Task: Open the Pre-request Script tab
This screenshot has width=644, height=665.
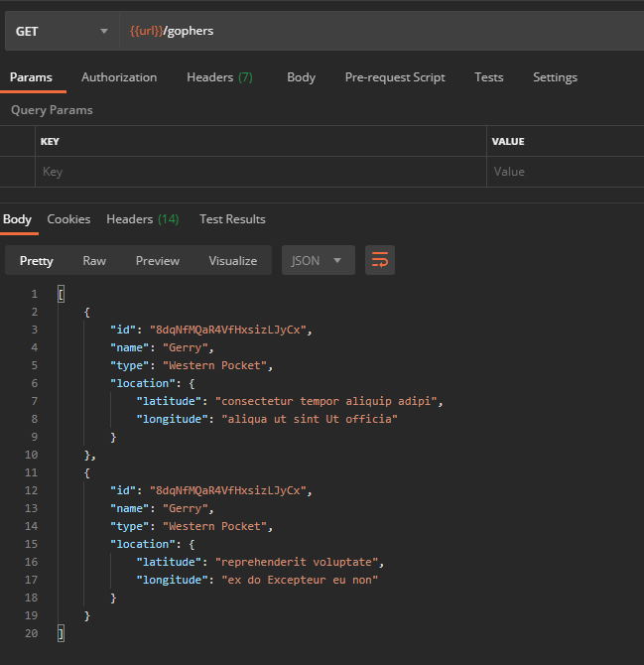Action: pos(395,77)
